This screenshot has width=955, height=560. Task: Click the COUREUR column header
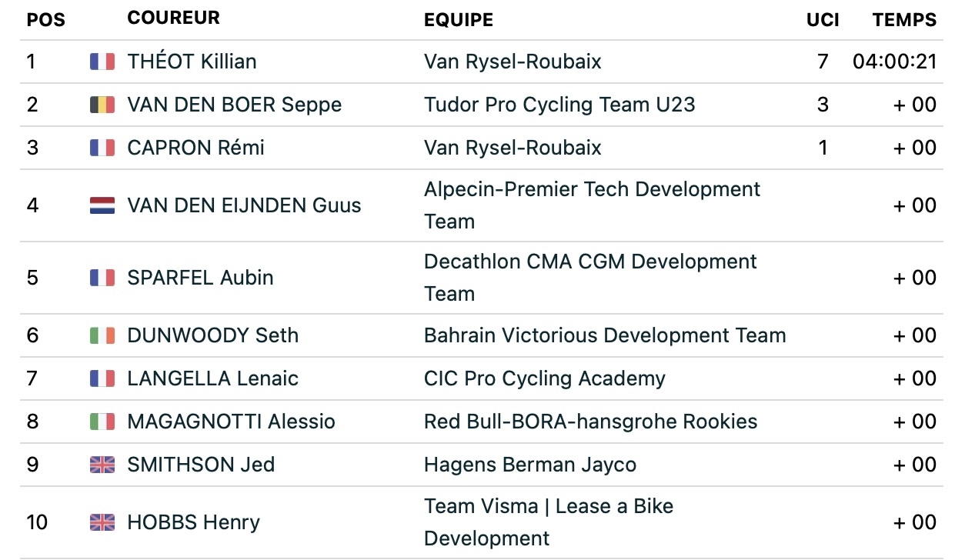[173, 18]
